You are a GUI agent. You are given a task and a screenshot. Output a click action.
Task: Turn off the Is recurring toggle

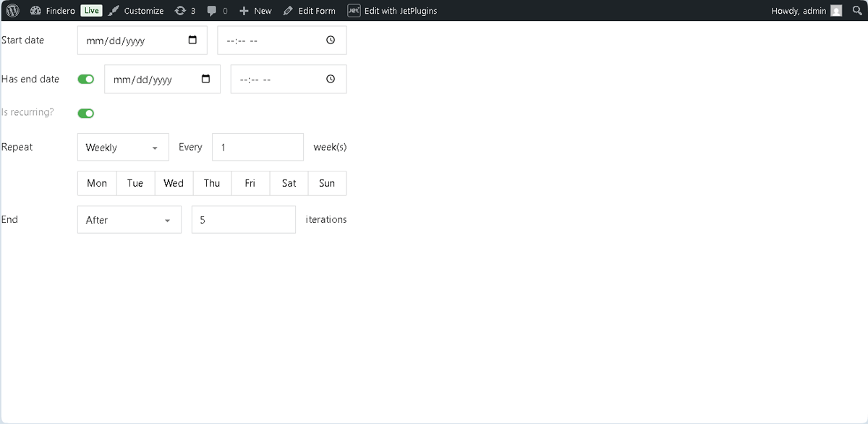click(85, 113)
